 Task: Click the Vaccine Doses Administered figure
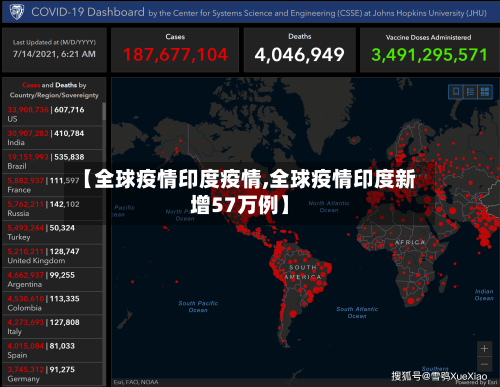coord(429,55)
